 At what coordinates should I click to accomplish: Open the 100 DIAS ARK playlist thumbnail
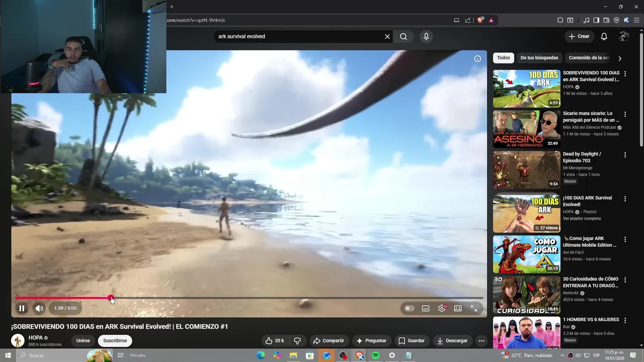(x=526, y=213)
